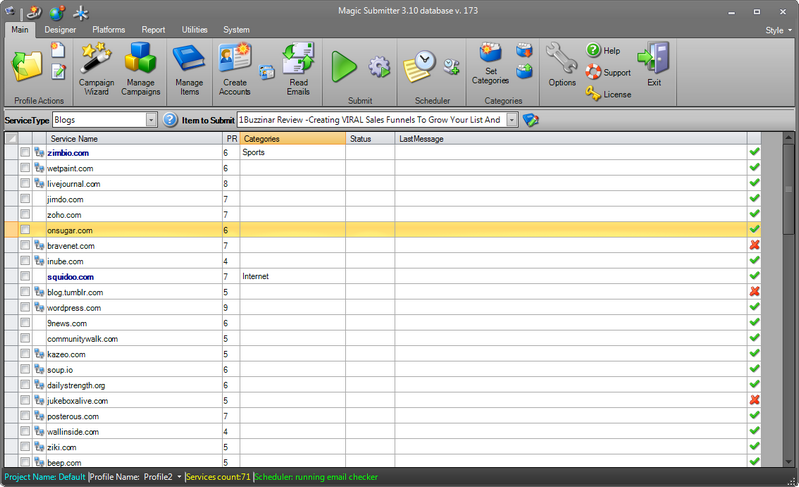Sort by Categories column header
The width and height of the screenshot is (799, 487).
292,139
